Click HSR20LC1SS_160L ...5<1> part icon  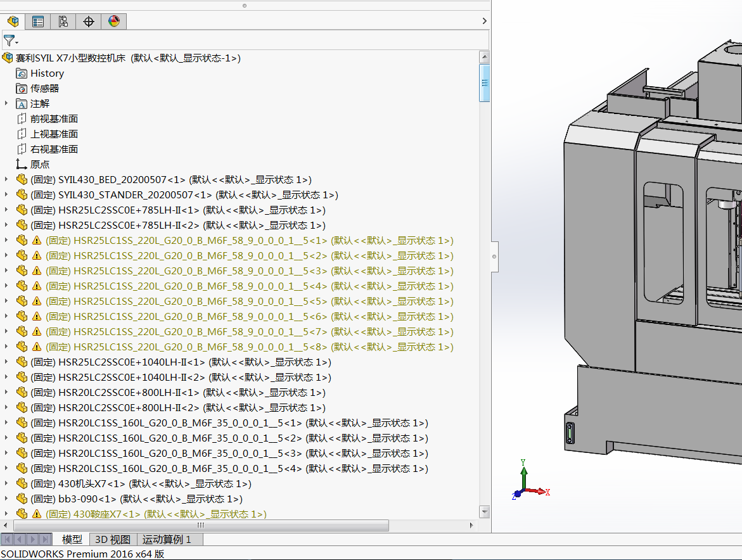[x=22, y=423]
